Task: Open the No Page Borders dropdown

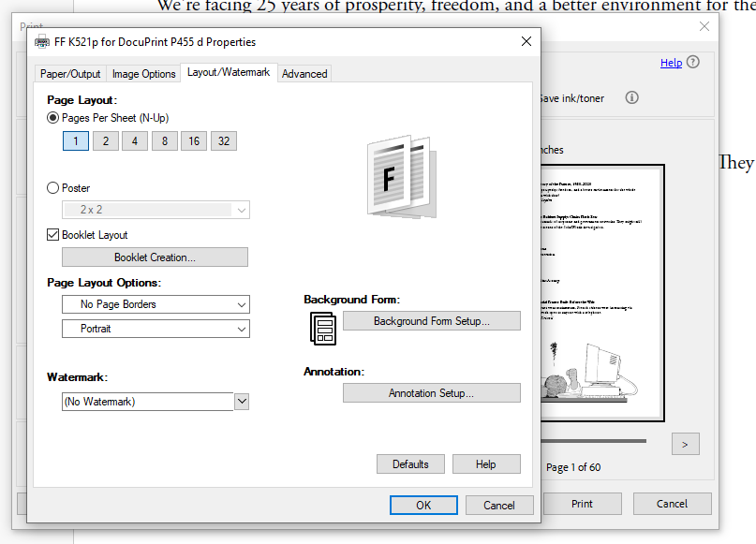Action: coord(156,304)
